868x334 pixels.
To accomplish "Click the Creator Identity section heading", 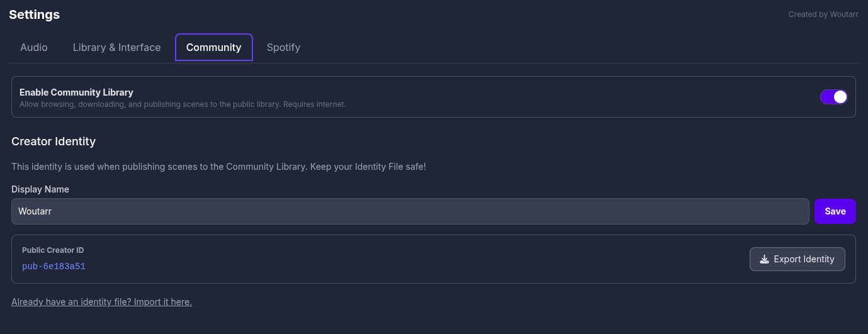I will click(54, 142).
